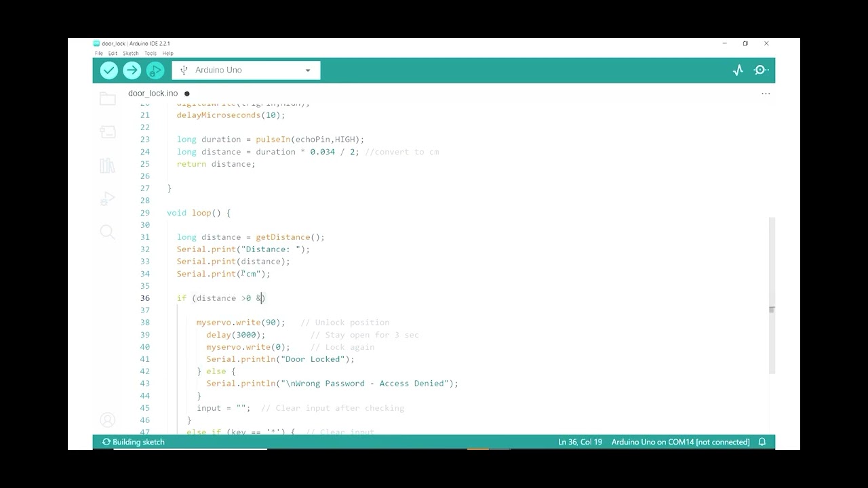The width and height of the screenshot is (868, 488).
Task: Open the Serial Monitor
Action: [761, 70]
